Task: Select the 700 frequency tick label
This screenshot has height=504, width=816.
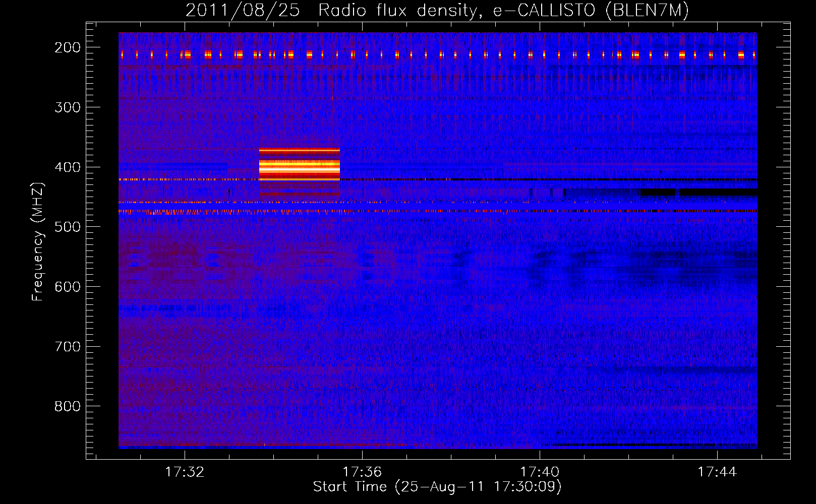Action: point(68,347)
